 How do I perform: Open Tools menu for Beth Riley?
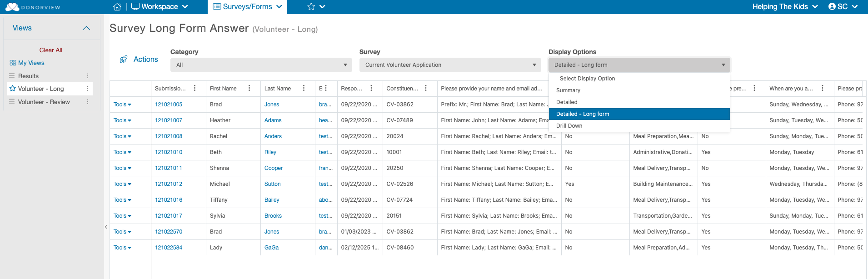[x=122, y=152]
